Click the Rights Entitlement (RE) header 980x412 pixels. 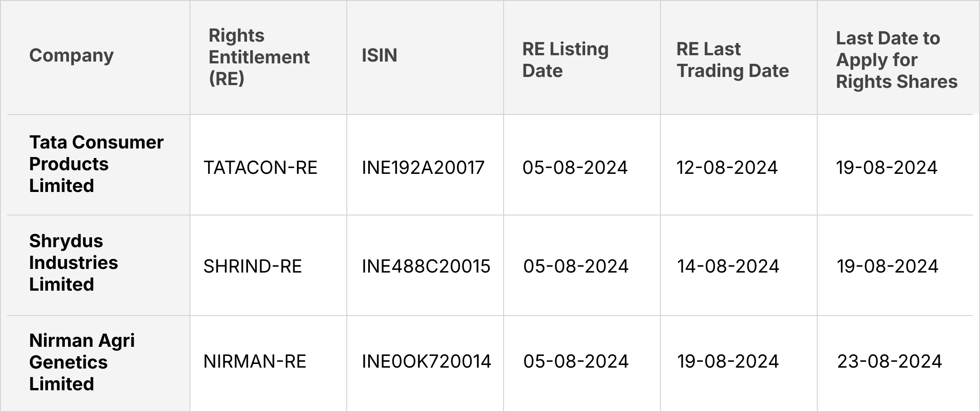point(259,57)
